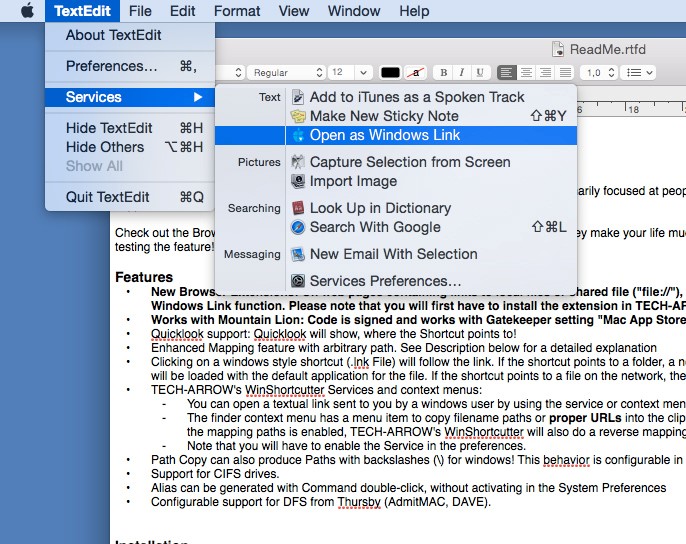This screenshot has height=544, width=686.
Task: Click the Dictionary service icon
Action: [298, 208]
